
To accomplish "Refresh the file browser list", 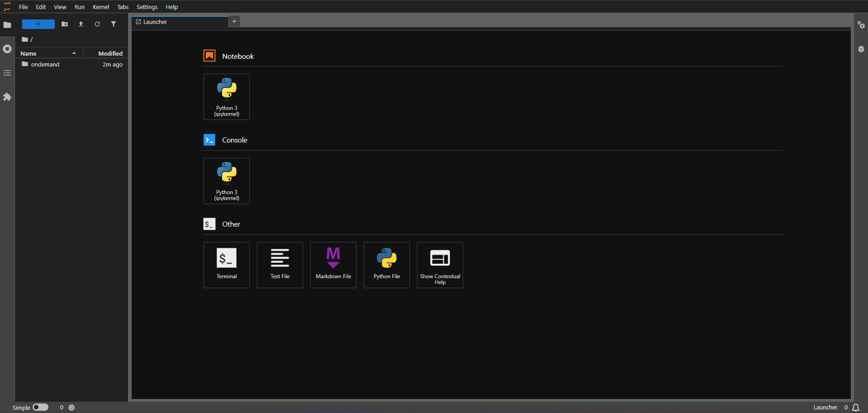I will click(x=97, y=24).
